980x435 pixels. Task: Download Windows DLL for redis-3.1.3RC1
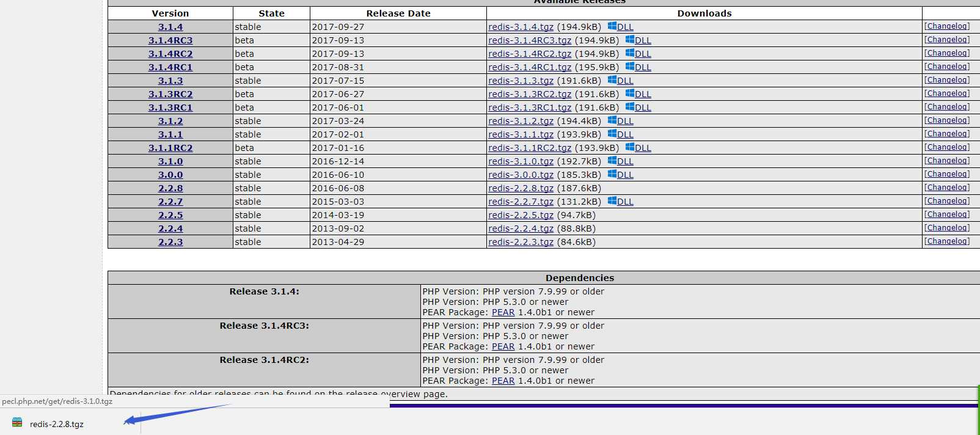[638, 108]
